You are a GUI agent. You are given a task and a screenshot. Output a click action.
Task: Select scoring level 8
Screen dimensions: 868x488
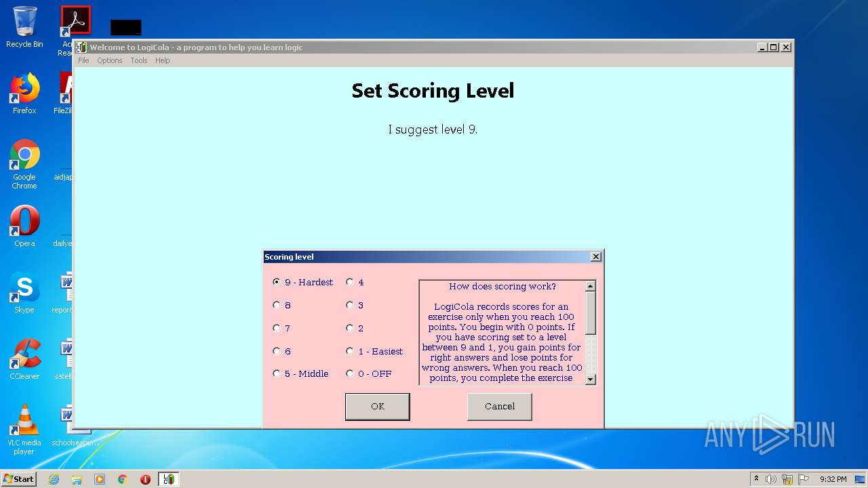click(x=281, y=305)
